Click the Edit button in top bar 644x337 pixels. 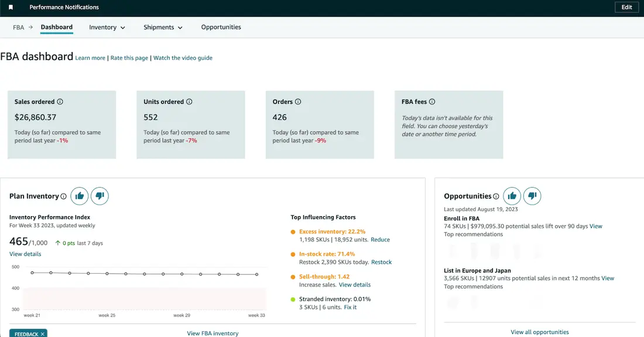[626, 7]
